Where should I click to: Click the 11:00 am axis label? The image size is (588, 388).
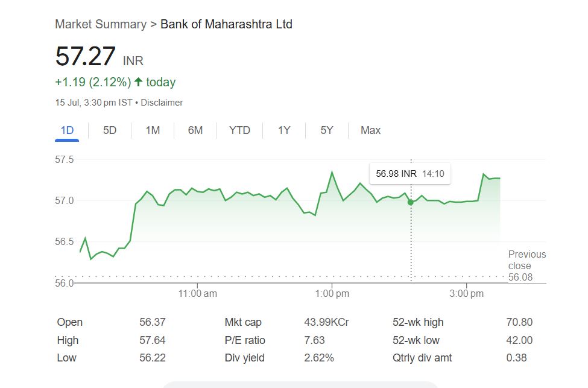coord(197,294)
